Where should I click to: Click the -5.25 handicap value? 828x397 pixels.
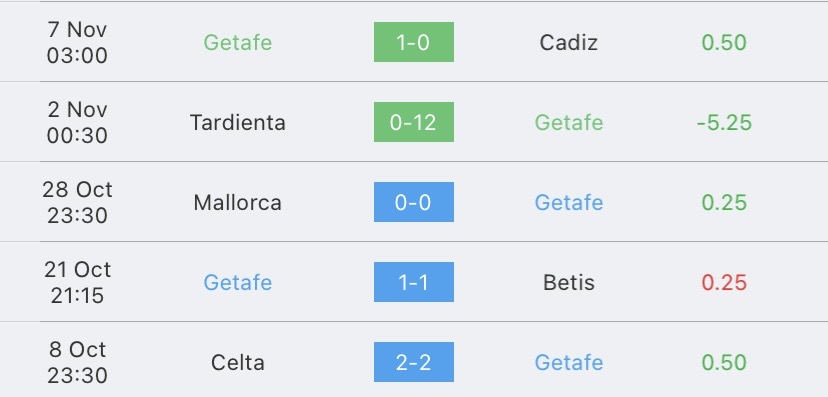(x=724, y=122)
